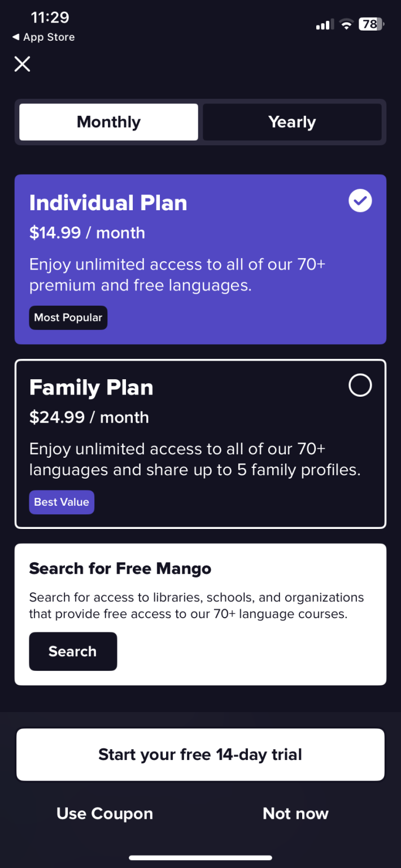Tap the Individual Plan title
Screen dimensions: 401x868
point(108,203)
